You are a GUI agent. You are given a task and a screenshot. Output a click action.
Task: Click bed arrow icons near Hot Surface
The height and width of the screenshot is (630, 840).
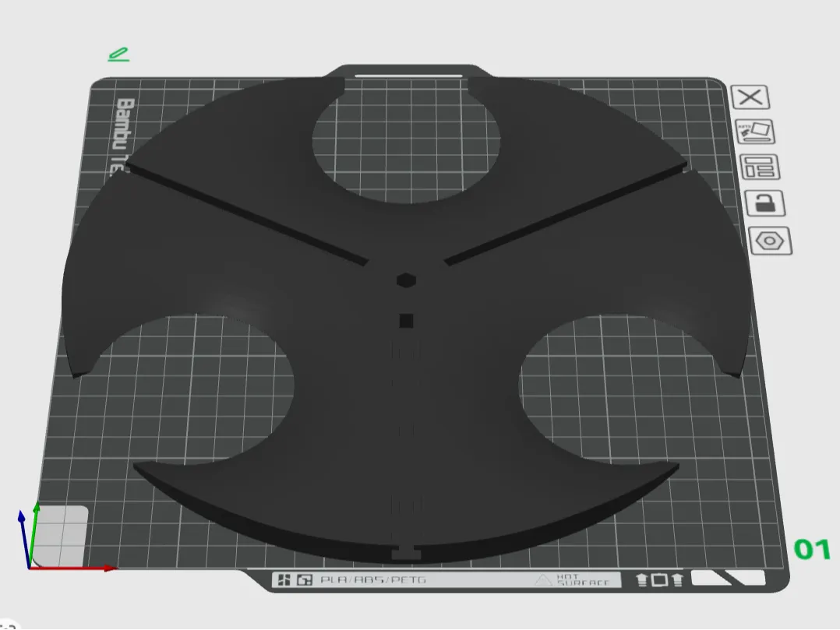coord(659,579)
